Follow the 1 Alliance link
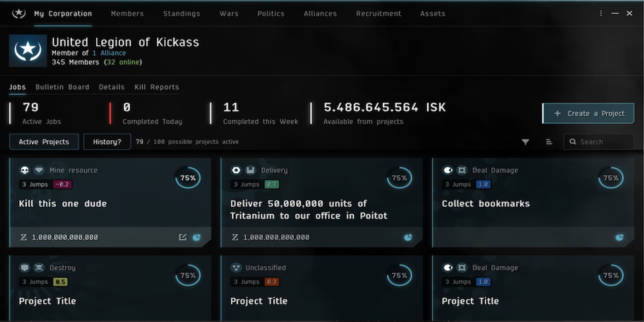644x322 pixels. coord(109,53)
